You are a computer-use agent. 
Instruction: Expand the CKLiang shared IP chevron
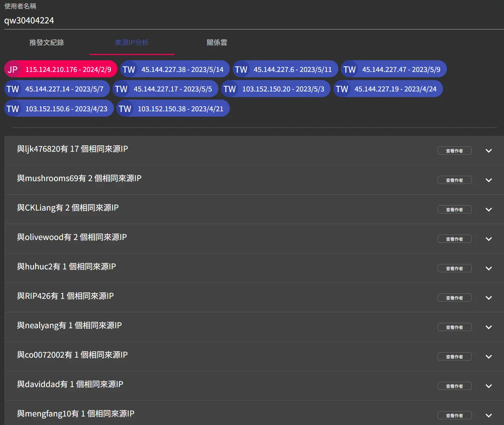click(x=488, y=209)
